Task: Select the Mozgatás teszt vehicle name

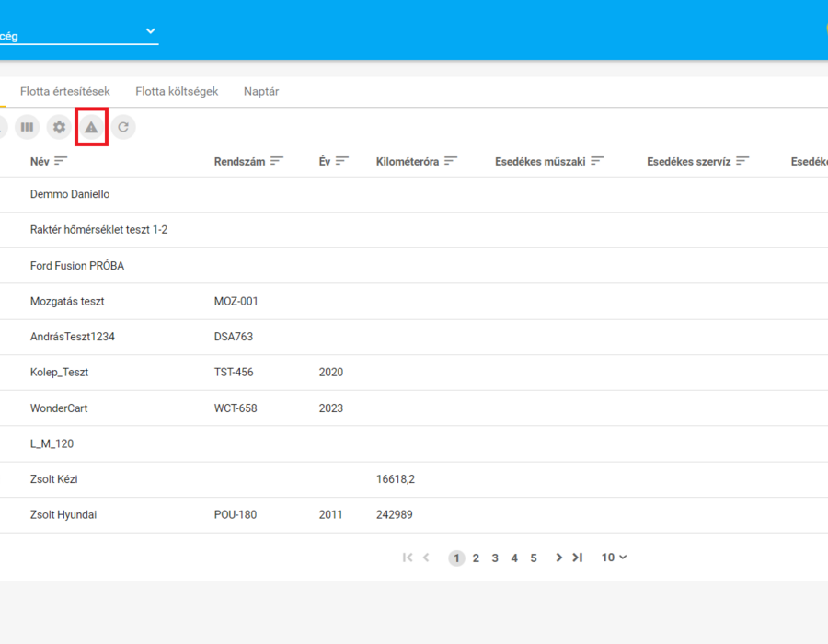Action: 67,302
